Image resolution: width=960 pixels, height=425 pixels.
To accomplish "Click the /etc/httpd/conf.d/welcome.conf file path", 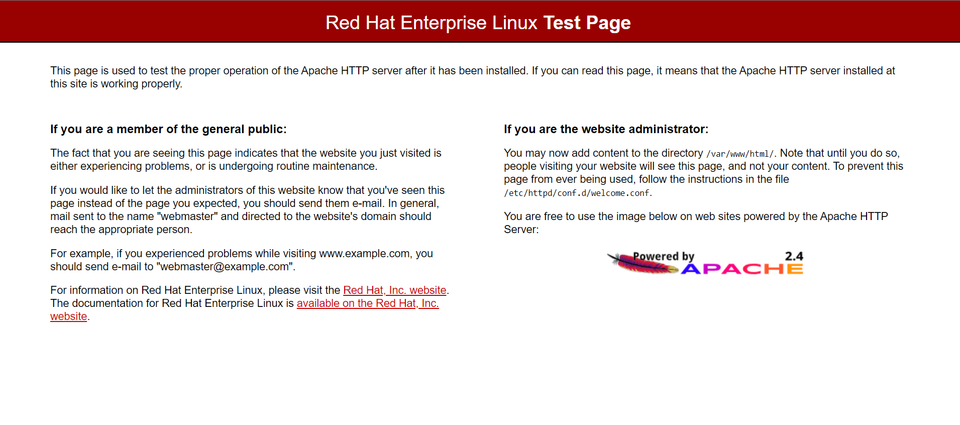I will 577,192.
